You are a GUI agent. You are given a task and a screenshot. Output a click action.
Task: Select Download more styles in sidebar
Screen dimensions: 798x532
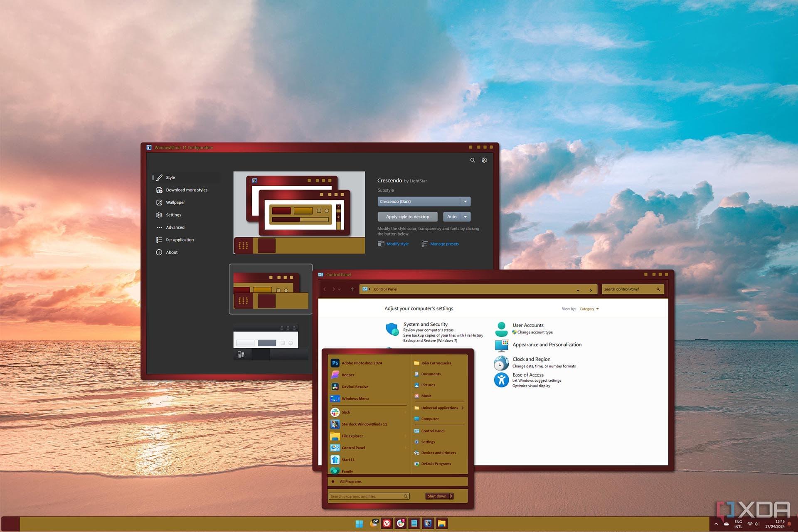tap(186, 190)
